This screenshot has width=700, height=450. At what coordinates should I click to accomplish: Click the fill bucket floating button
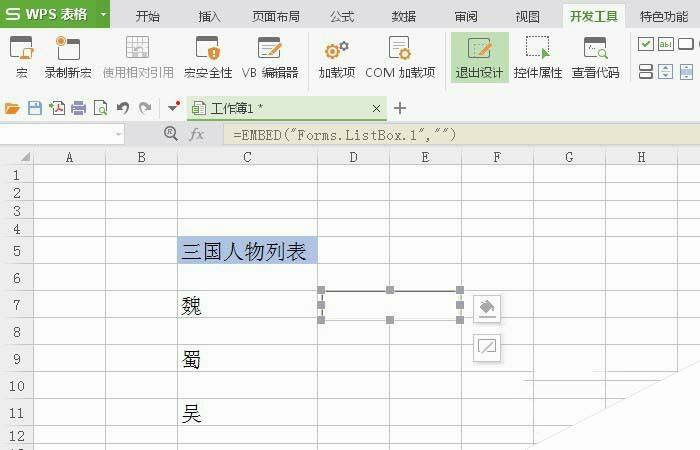pyautogui.click(x=487, y=308)
